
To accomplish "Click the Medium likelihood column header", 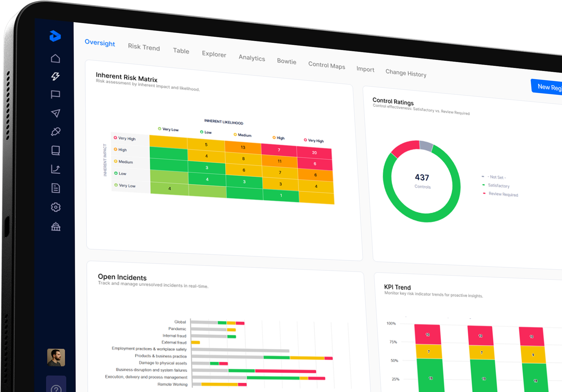I will [x=242, y=135].
